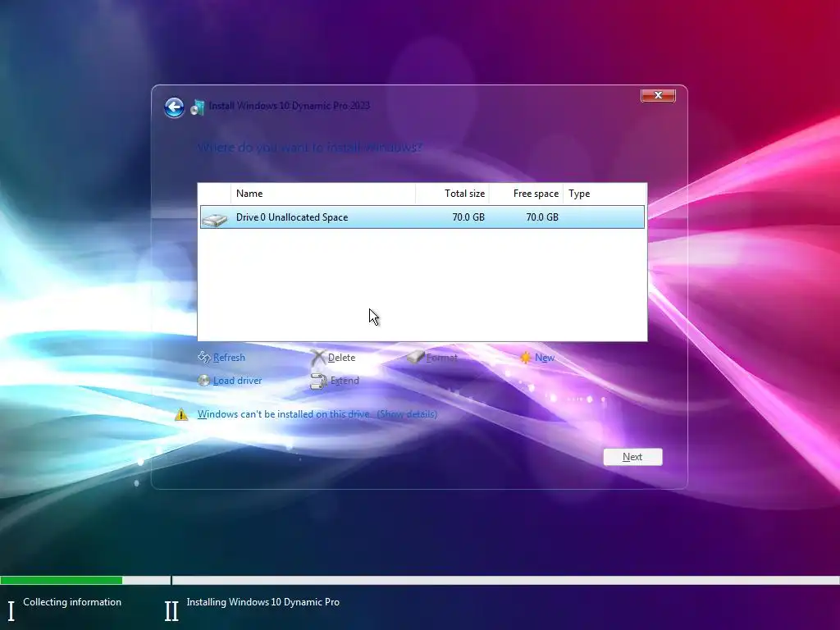Click the Load driver disc icon

(x=204, y=381)
